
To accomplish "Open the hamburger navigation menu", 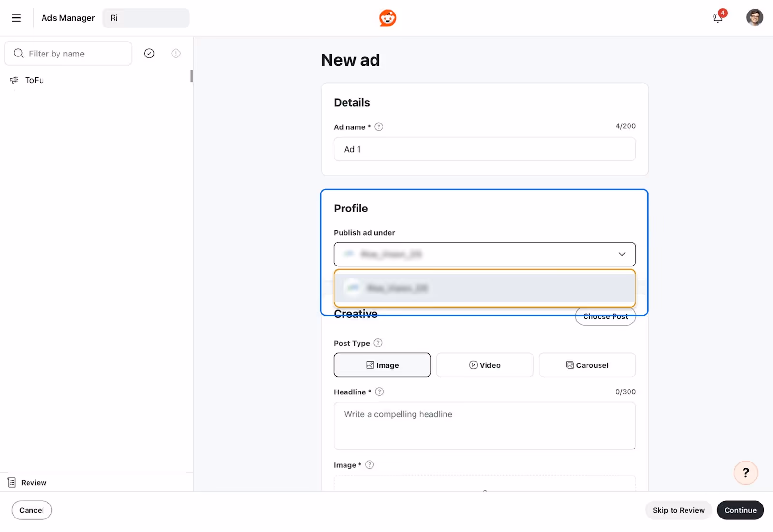I will tap(16, 17).
